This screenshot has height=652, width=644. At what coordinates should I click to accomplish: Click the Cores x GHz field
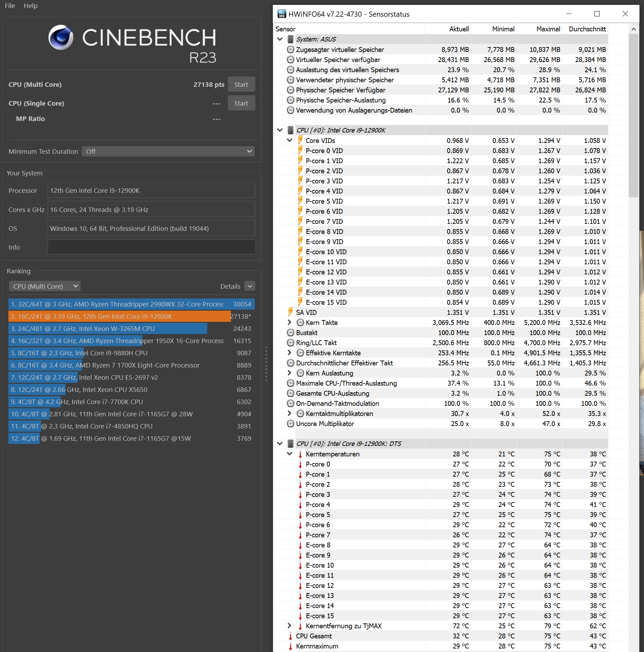tap(151, 210)
